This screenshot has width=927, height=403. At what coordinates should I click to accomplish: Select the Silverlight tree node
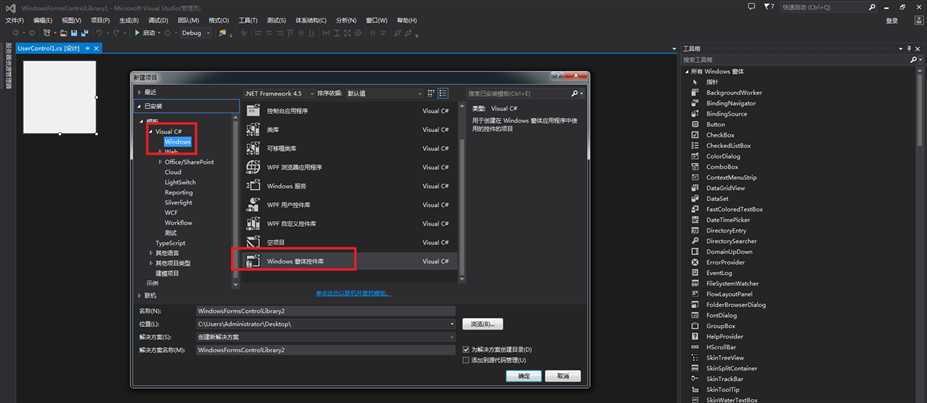point(179,202)
